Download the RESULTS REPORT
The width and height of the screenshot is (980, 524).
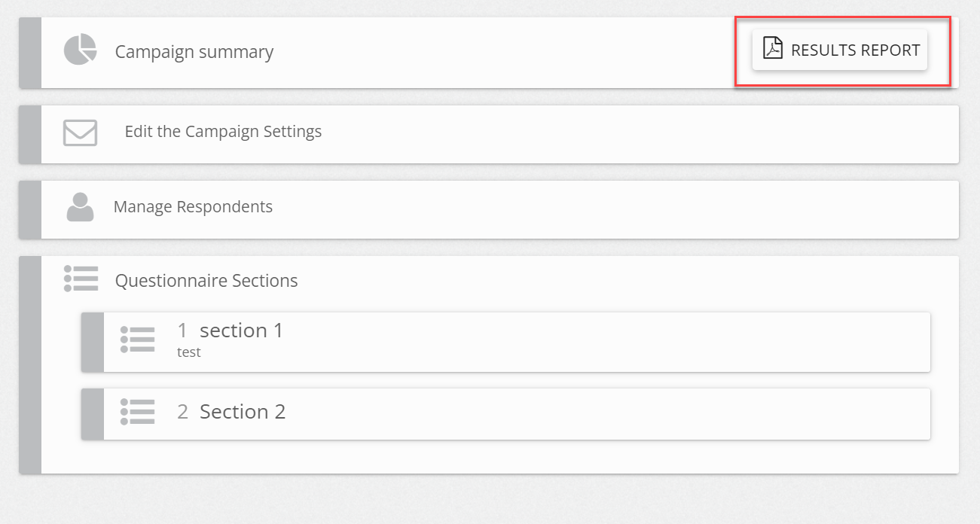[840, 50]
